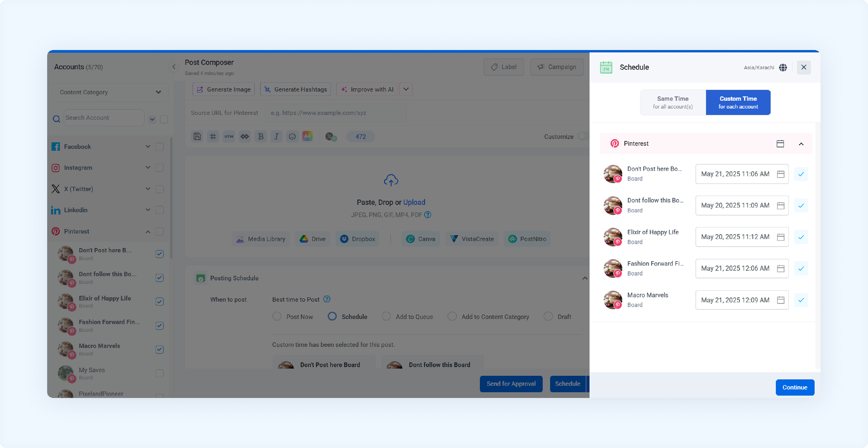
Task: Toggle bold text formatting
Action: pyautogui.click(x=260, y=137)
